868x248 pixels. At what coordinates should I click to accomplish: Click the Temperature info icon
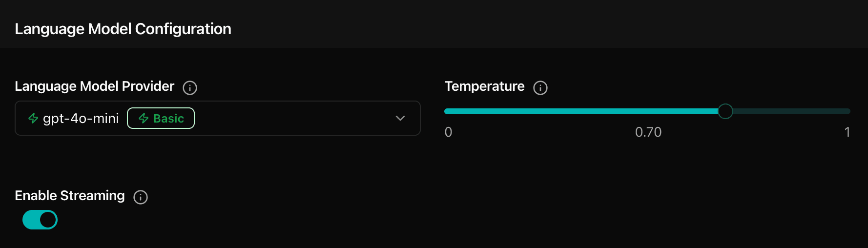click(540, 88)
